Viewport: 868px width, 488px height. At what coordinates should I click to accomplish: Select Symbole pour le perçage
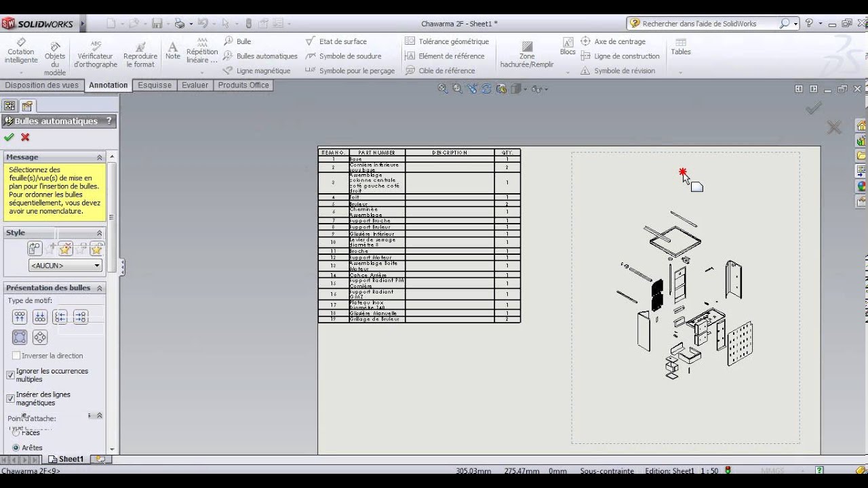351,70
